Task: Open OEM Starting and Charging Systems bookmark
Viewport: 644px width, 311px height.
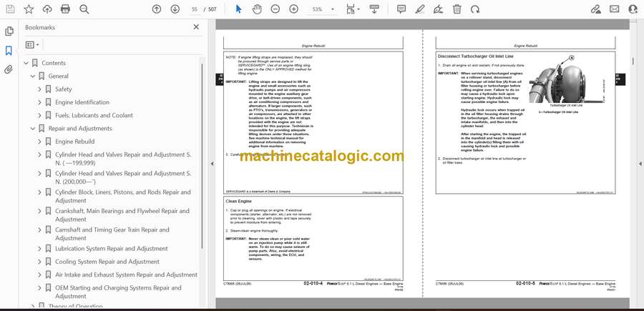Action: point(118,292)
